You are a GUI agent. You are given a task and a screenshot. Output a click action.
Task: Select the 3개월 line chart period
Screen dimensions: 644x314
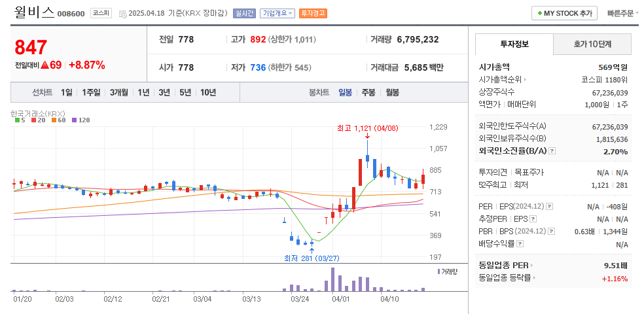click(x=118, y=92)
